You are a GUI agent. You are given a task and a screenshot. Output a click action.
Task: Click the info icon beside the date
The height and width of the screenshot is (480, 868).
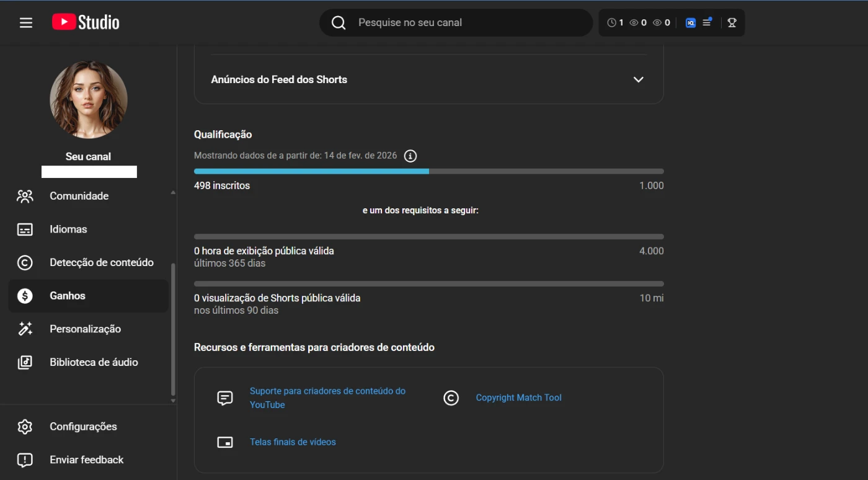(410, 156)
